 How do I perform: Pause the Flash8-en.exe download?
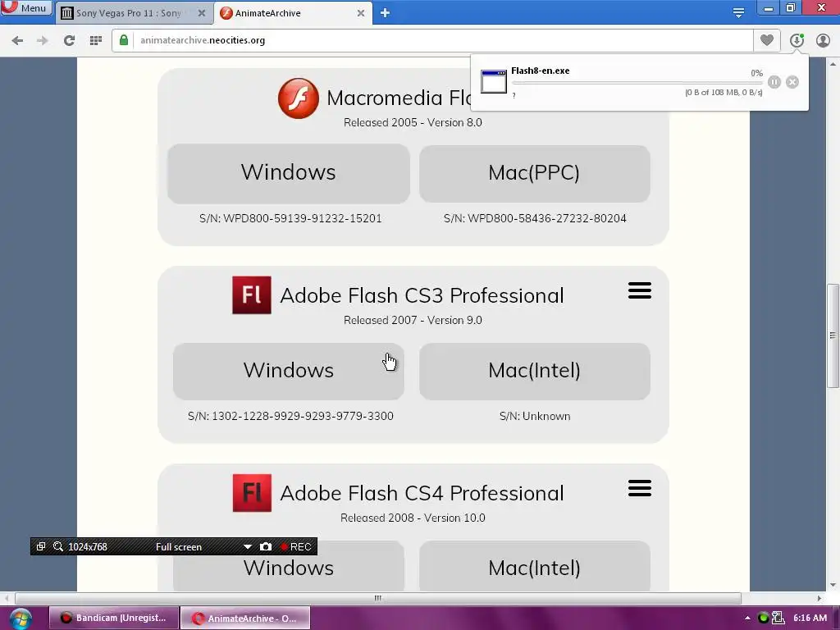tap(774, 82)
